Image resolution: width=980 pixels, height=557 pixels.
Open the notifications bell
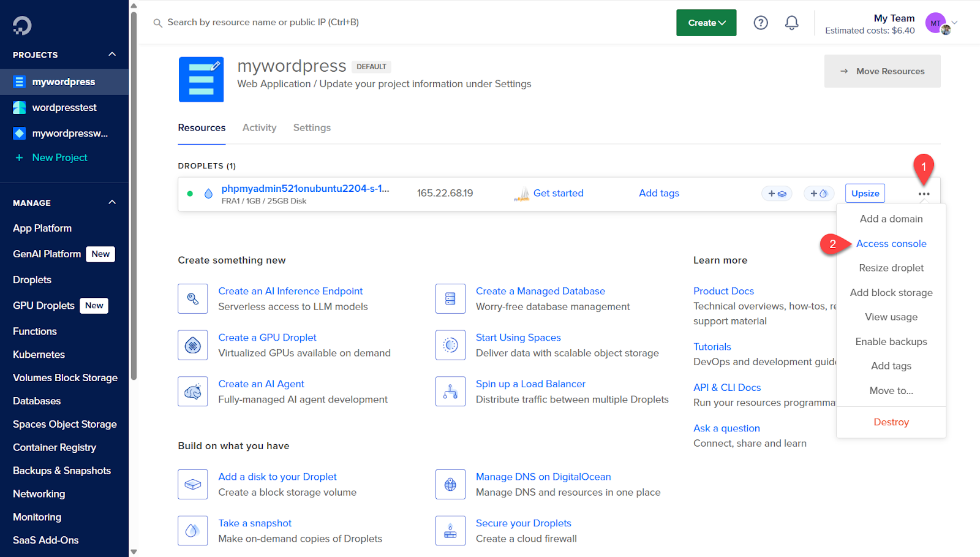click(791, 23)
